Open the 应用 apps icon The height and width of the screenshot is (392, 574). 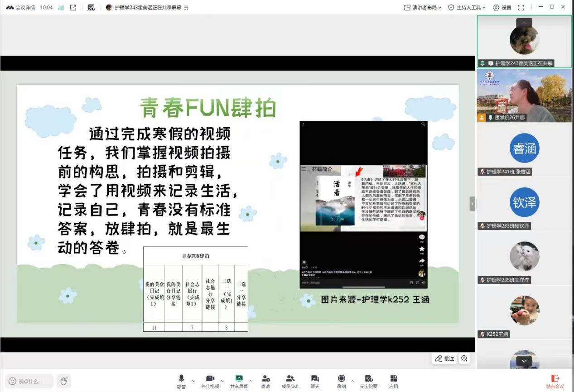pos(393,381)
